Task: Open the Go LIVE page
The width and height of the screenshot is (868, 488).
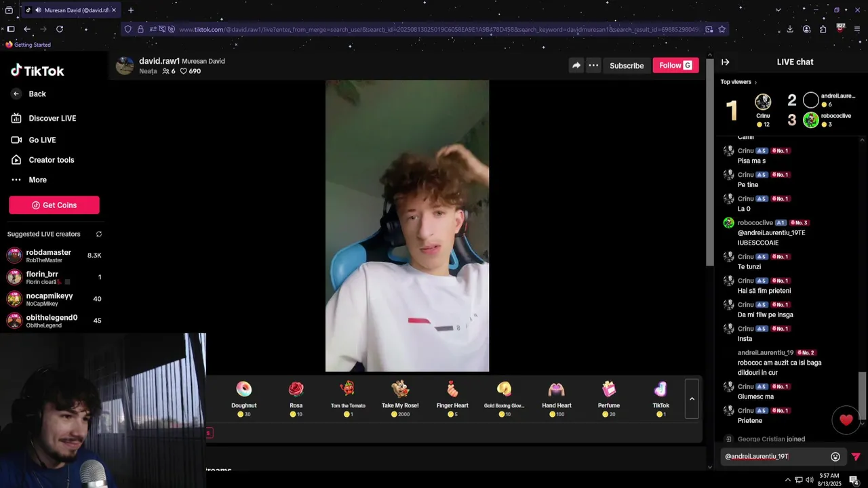Action: point(33,140)
